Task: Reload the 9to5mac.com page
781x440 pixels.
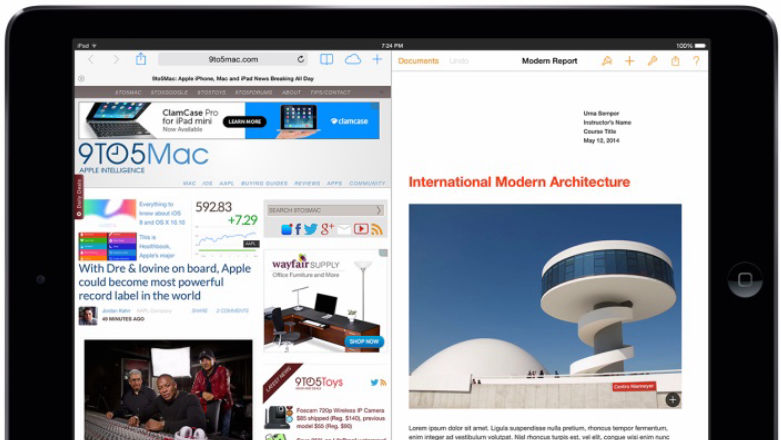Action: click(301, 60)
